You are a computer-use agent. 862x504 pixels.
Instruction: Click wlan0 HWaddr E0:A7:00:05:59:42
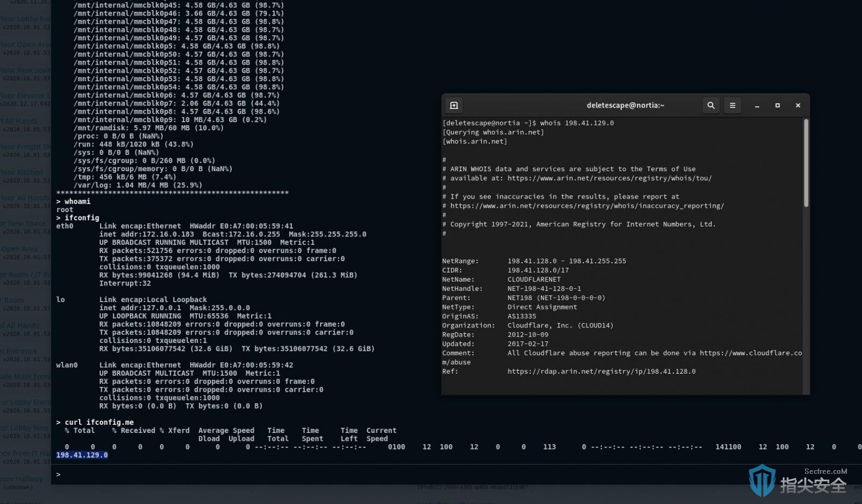[x=241, y=365]
